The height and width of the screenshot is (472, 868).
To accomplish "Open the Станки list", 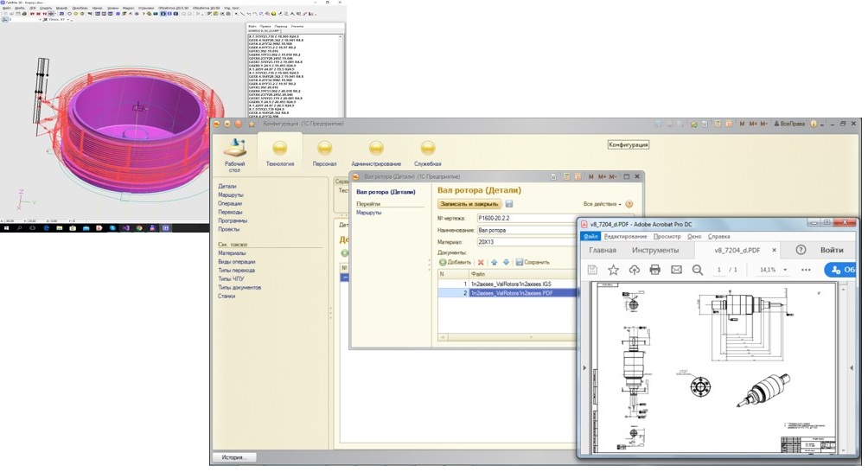I will (227, 296).
